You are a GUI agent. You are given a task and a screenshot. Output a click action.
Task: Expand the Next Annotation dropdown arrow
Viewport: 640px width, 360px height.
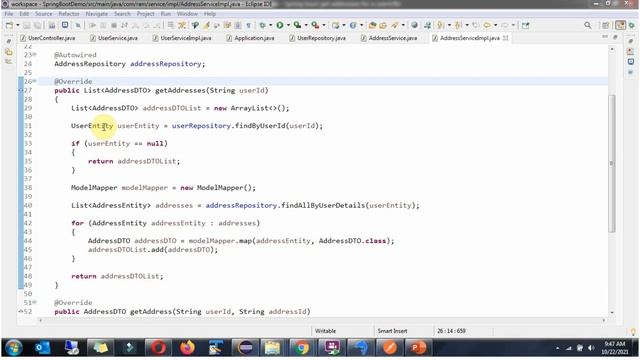pos(449,25)
